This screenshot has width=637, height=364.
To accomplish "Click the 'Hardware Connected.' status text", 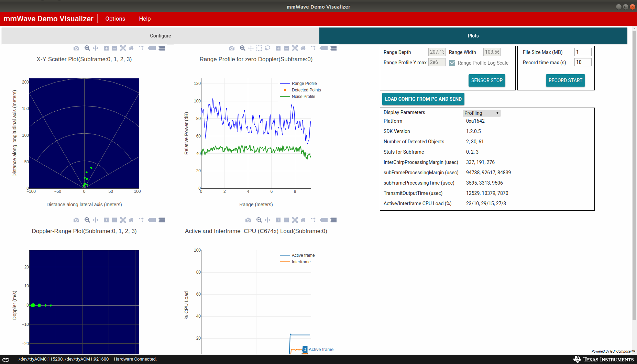I will [x=135, y=359].
